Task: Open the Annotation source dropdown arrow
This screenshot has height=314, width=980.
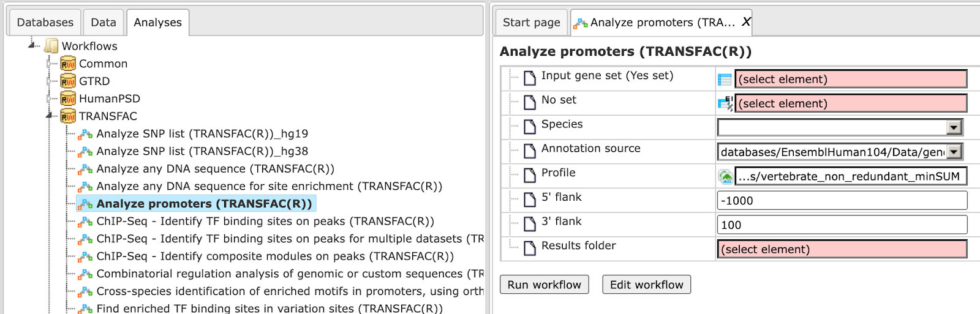Action: [954, 152]
